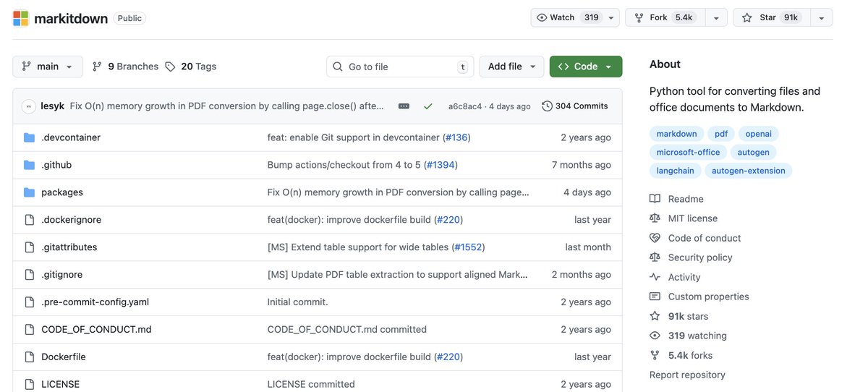Click the tag icon beside 20 Tags
Image resolution: width=868 pixels, height=392 pixels.
(170, 67)
